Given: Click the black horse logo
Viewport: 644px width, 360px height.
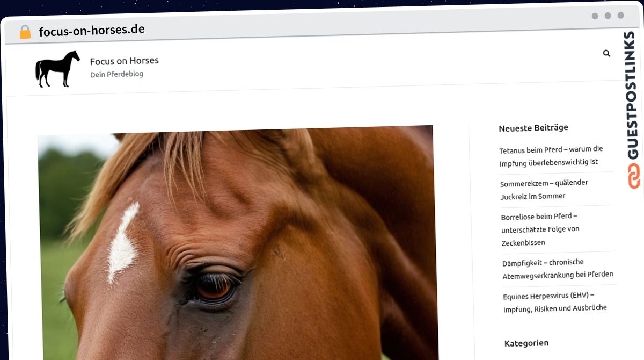Looking at the screenshot, I should pyautogui.click(x=57, y=69).
